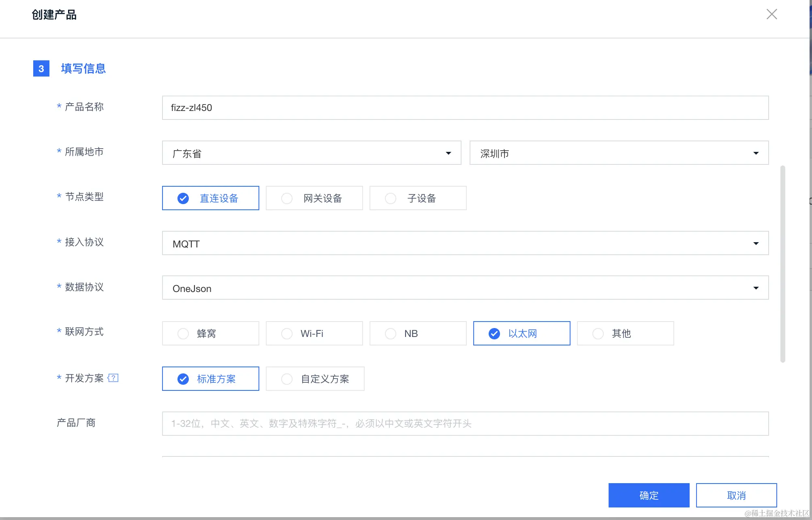Open the 广东省 province dropdown
Viewport: 812px width, 520px height.
[312, 153]
